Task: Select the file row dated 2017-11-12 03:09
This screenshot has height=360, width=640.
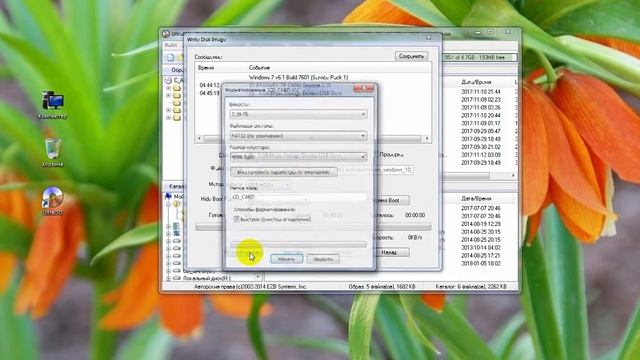Action: [481, 155]
